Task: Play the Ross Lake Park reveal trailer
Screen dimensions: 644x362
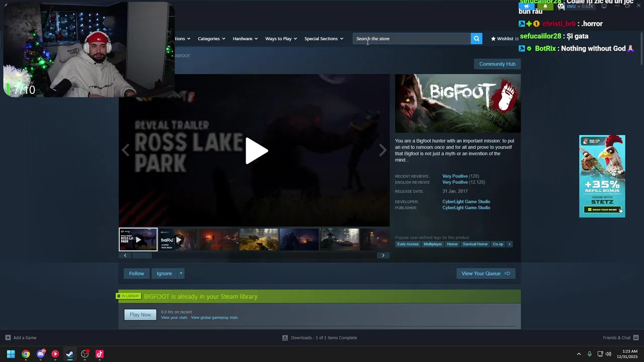Action: (256, 151)
